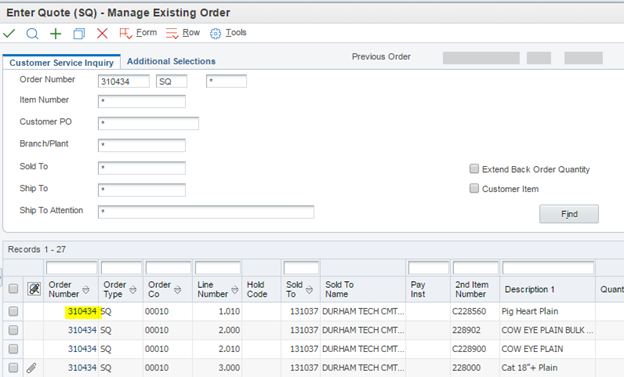Click the Copy toolbar icon
This screenshot has height=377, width=624.
coord(79,33)
